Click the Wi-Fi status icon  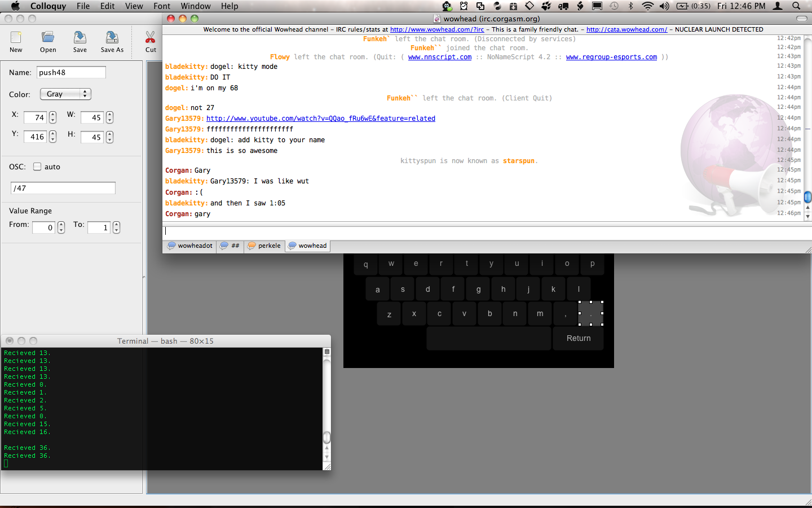(x=648, y=6)
